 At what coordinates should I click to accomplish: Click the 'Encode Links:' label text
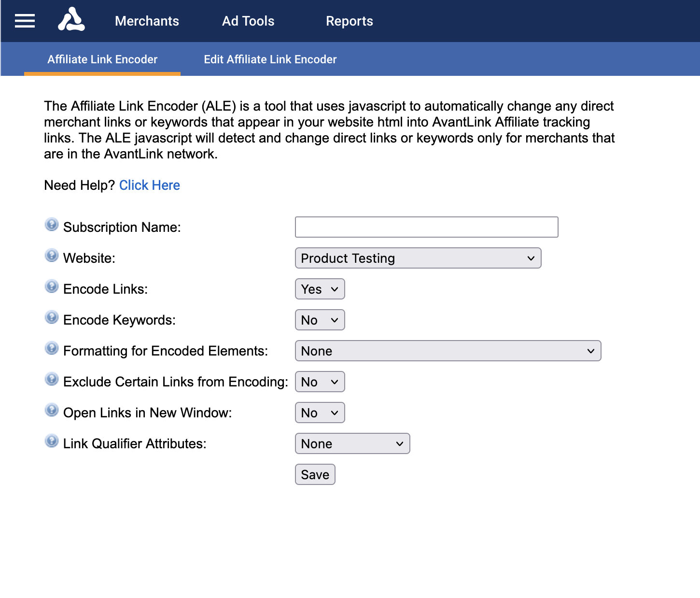point(106,289)
